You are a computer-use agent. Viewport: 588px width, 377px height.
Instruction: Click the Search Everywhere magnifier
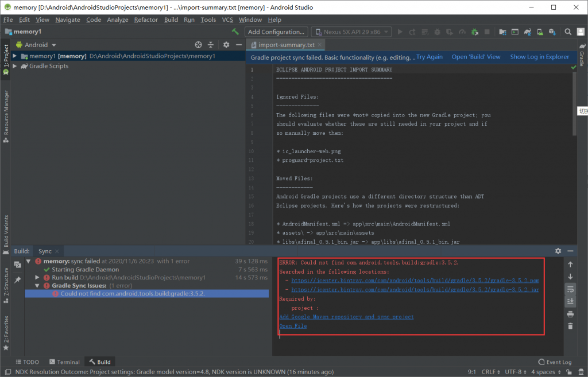(x=568, y=32)
